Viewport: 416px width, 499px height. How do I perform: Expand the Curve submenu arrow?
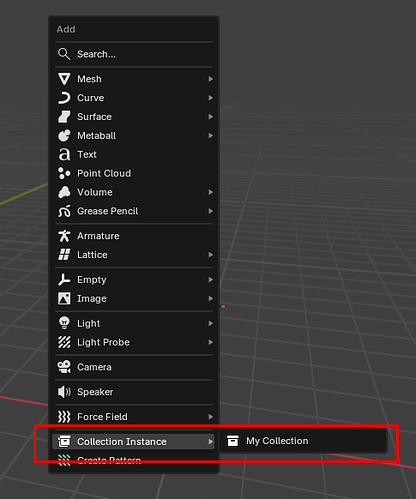(210, 98)
